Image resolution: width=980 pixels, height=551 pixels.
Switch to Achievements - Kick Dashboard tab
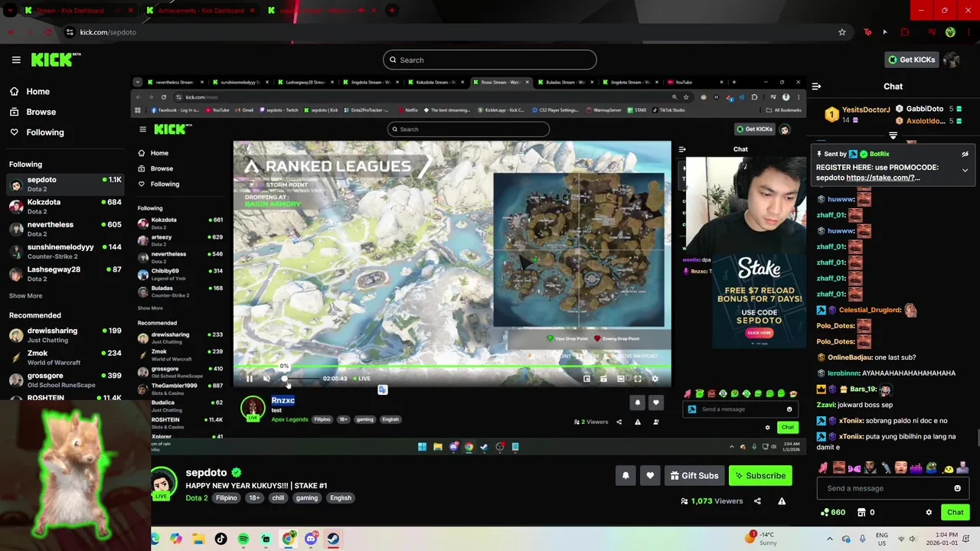201,11
